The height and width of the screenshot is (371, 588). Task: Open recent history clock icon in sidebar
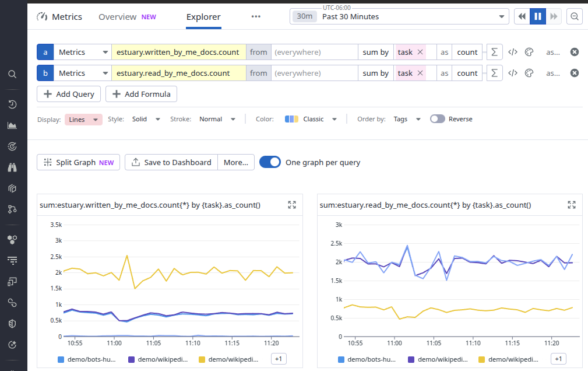[x=12, y=104]
